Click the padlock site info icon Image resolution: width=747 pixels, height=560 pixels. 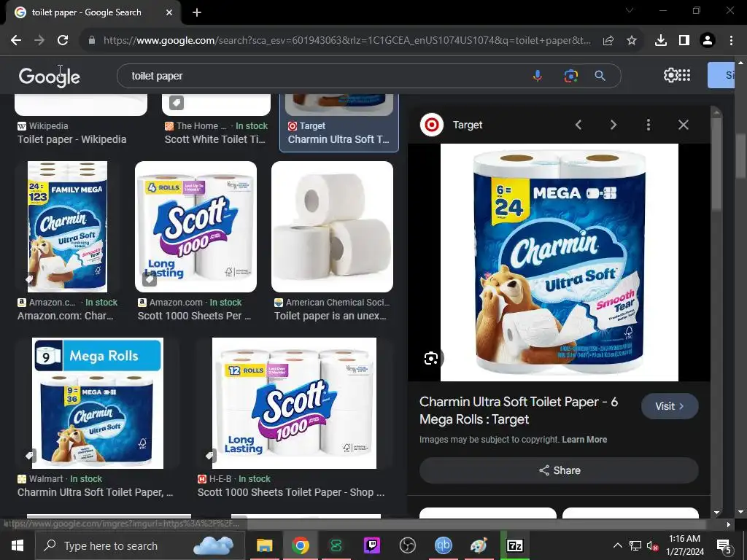[92, 41]
